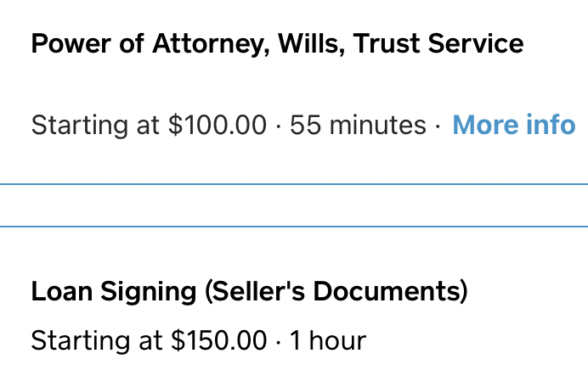Click the upper blue divider line
Image resolution: width=588 pixels, height=387 pixels.
click(294, 184)
